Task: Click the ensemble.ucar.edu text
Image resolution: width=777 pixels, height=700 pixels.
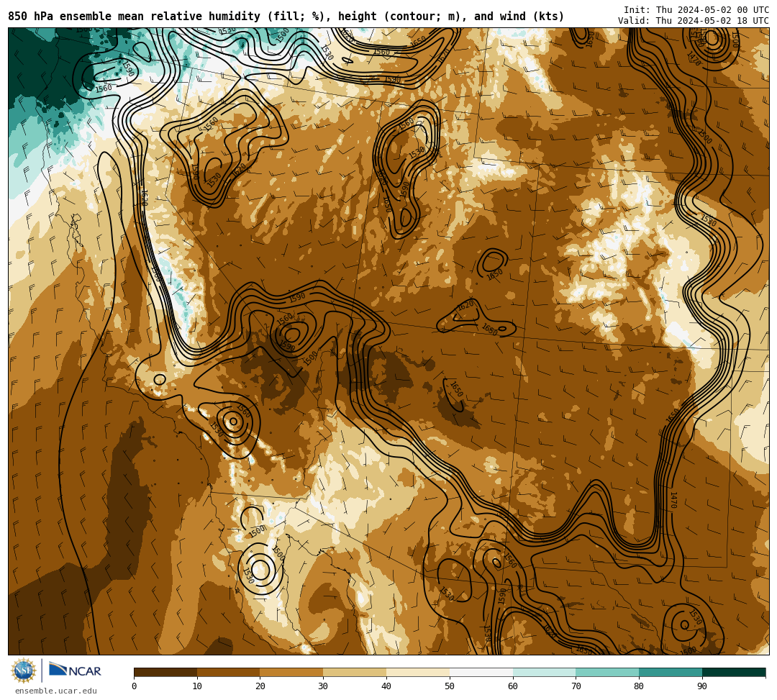Action: point(56,691)
